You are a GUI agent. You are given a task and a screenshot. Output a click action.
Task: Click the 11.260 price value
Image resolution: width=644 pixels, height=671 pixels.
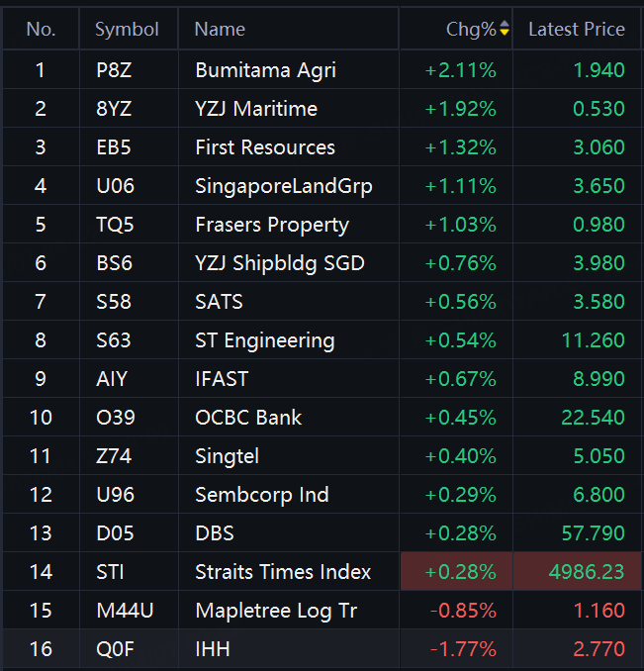594,340
